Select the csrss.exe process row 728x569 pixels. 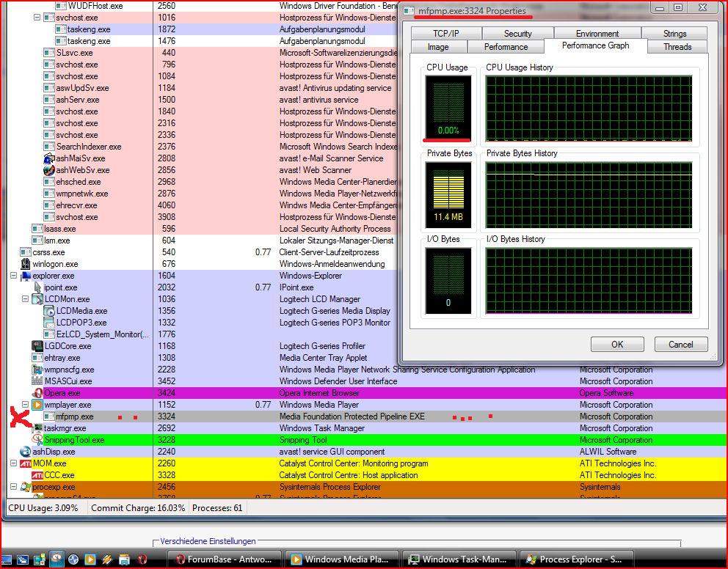(x=202, y=252)
